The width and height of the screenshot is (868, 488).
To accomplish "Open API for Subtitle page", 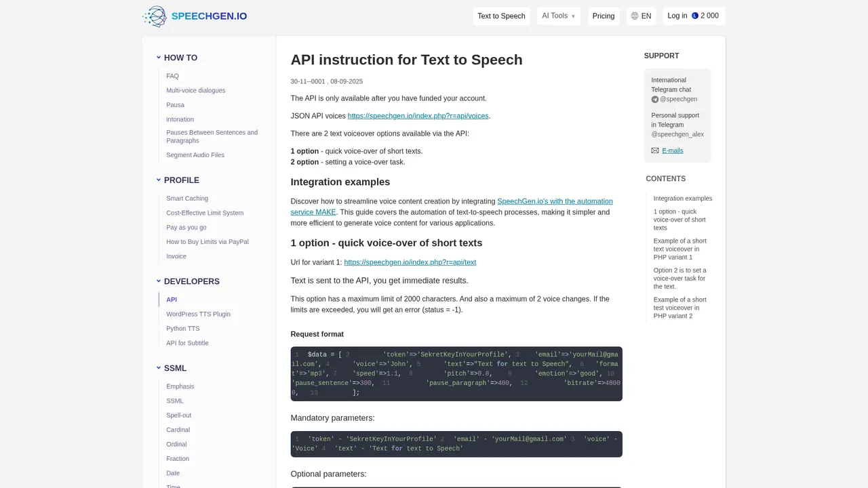I will click(x=188, y=343).
